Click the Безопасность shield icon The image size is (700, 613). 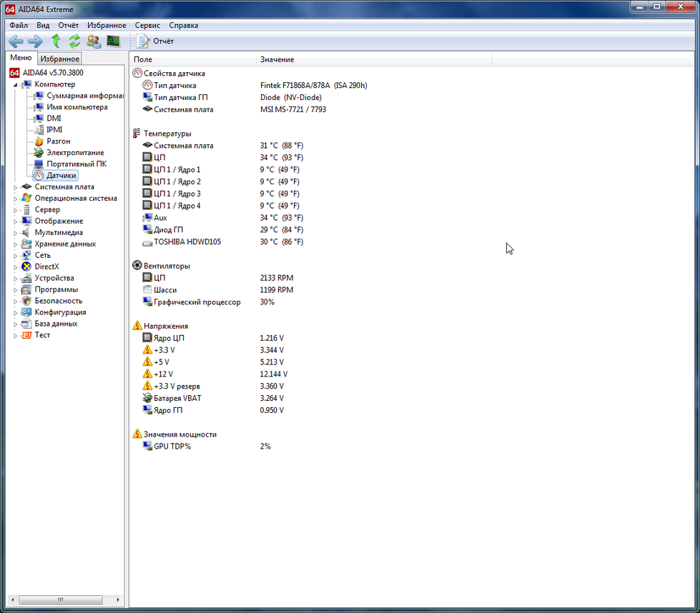point(26,301)
